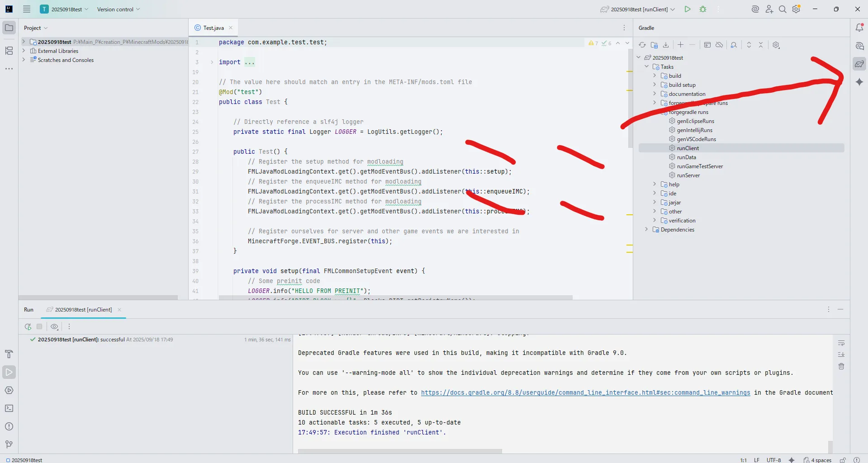Screen dimensions: 868x463
Task: Start debugging with the Debug bug icon
Action: (703, 9)
